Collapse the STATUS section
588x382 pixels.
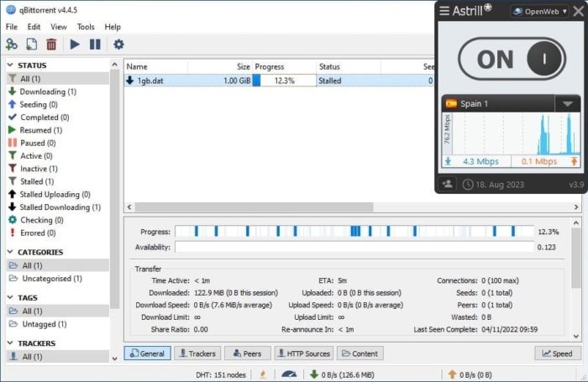point(10,65)
